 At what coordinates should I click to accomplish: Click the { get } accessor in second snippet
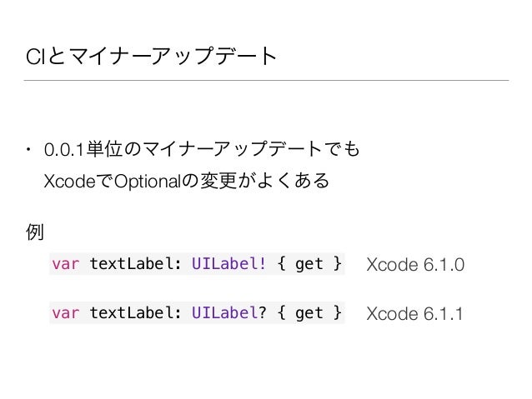point(309,313)
